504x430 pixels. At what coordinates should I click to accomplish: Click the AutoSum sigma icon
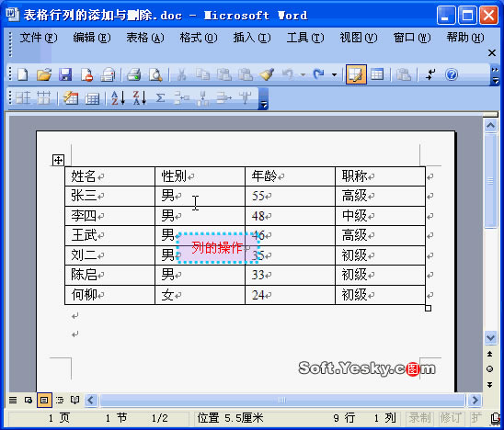(160, 98)
